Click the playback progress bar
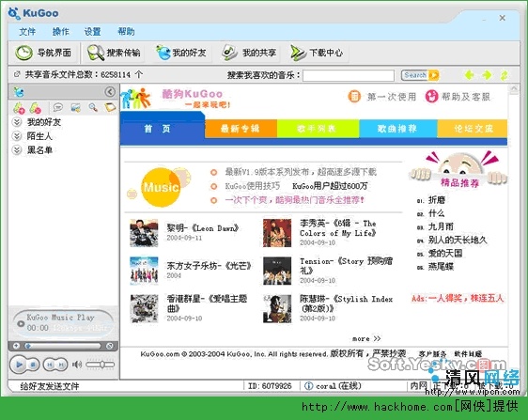This screenshot has height=420, width=528. pos(64,346)
